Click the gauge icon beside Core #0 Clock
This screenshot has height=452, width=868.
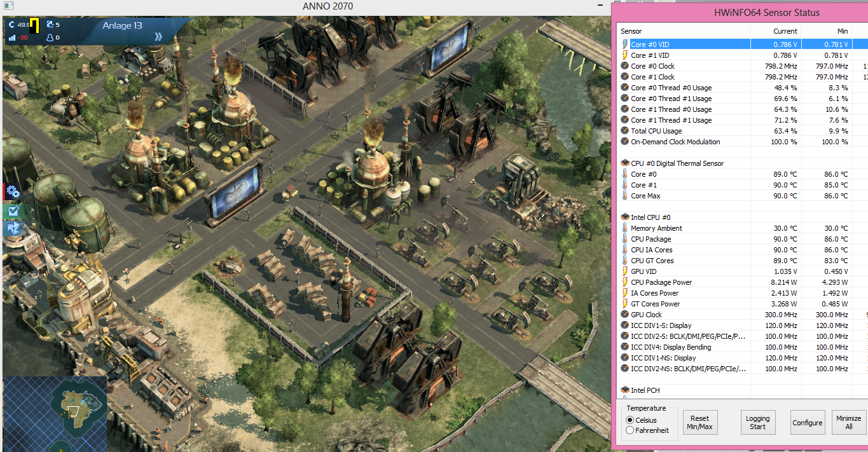pyautogui.click(x=624, y=66)
